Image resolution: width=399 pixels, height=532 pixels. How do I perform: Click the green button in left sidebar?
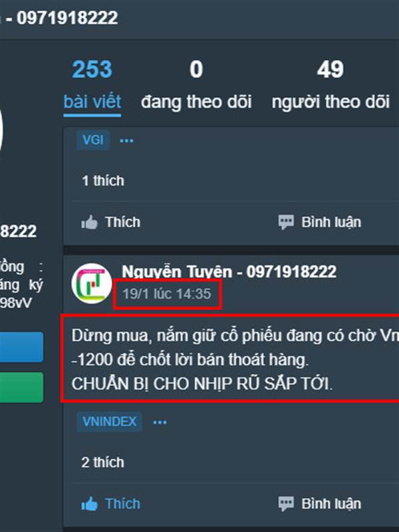pos(22,388)
